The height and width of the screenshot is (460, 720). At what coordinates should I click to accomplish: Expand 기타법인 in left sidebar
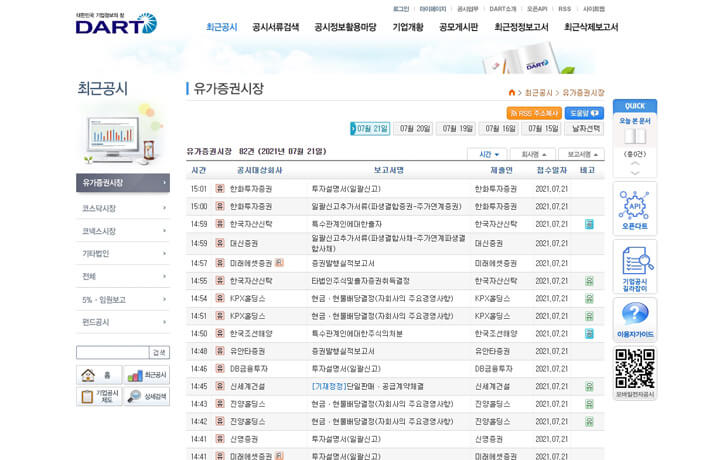point(123,253)
